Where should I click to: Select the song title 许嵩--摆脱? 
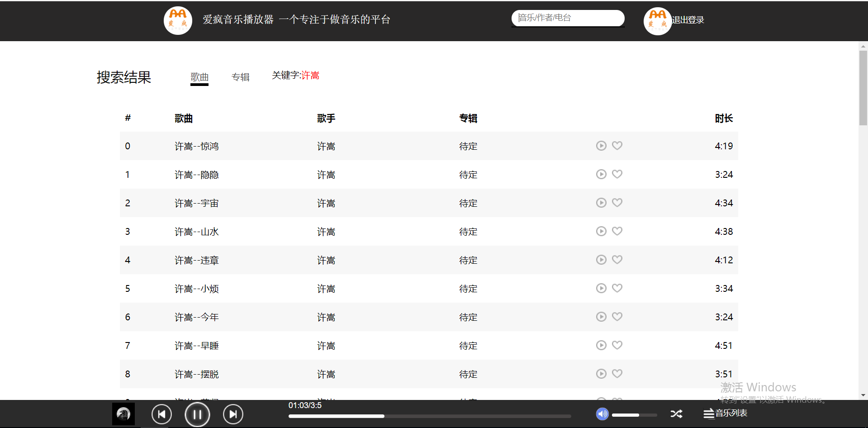[197, 374]
